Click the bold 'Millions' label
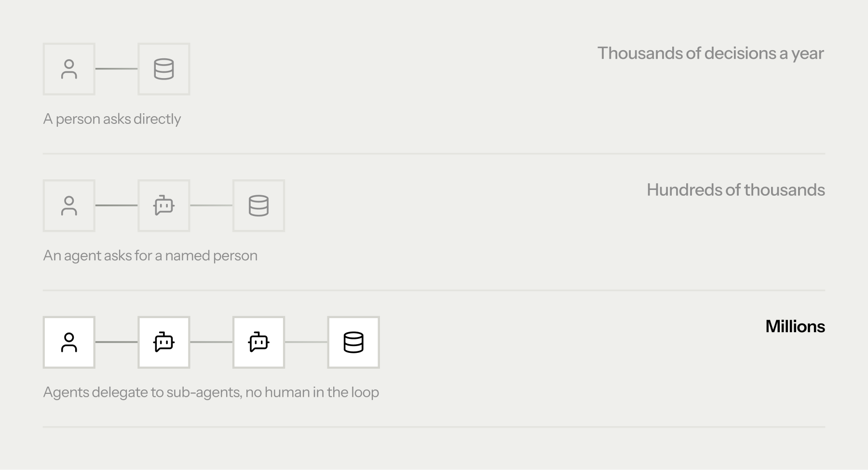The width and height of the screenshot is (868, 470). pyautogui.click(x=795, y=326)
